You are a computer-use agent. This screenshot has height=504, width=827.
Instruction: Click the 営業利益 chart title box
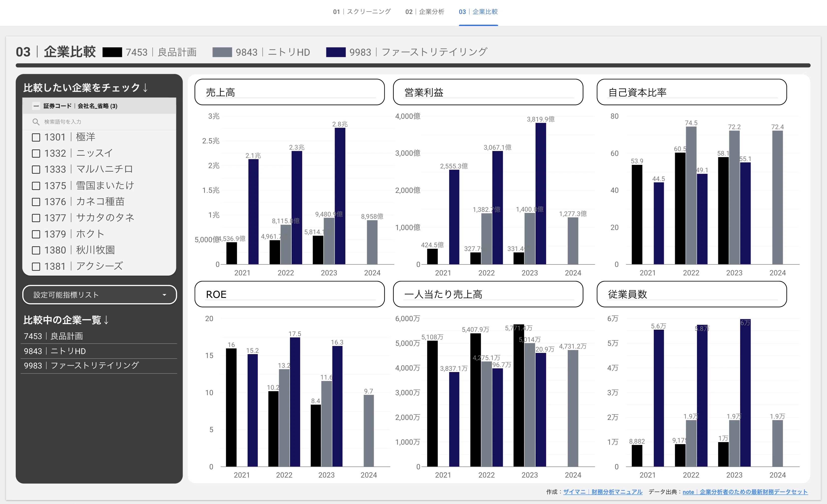click(488, 92)
